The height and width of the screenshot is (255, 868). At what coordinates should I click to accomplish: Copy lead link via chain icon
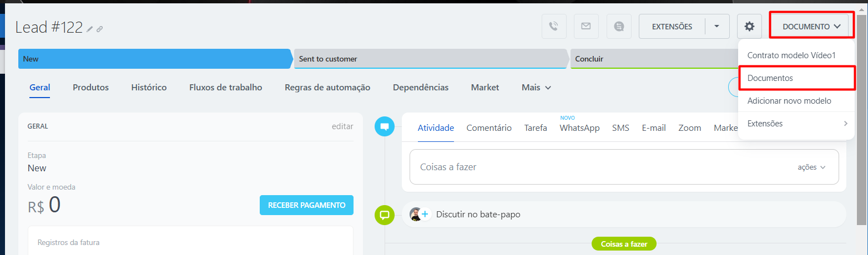[x=100, y=29]
